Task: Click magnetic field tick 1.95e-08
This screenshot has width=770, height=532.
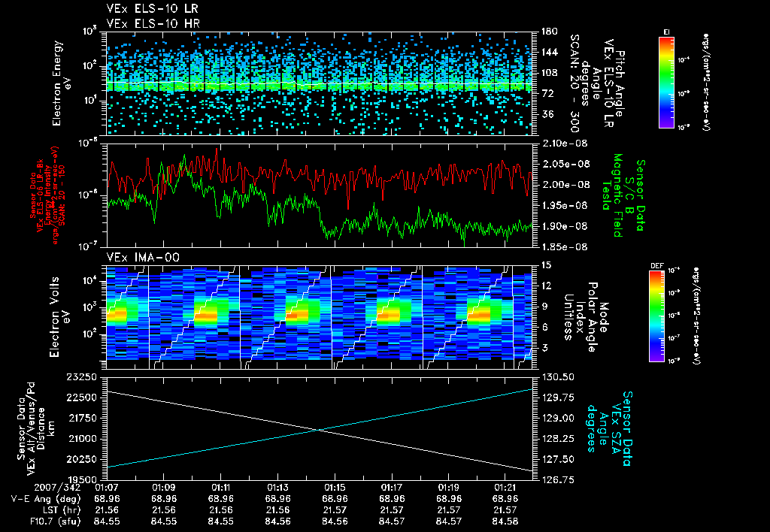Action: 564,206
